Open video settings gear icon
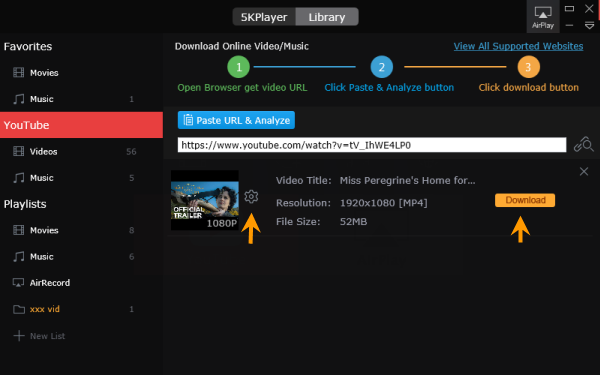 pyautogui.click(x=251, y=196)
